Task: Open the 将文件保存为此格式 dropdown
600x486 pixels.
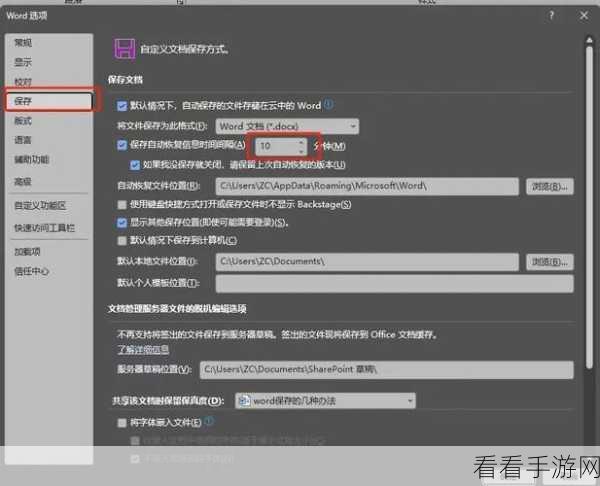Action: coord(287,126)
